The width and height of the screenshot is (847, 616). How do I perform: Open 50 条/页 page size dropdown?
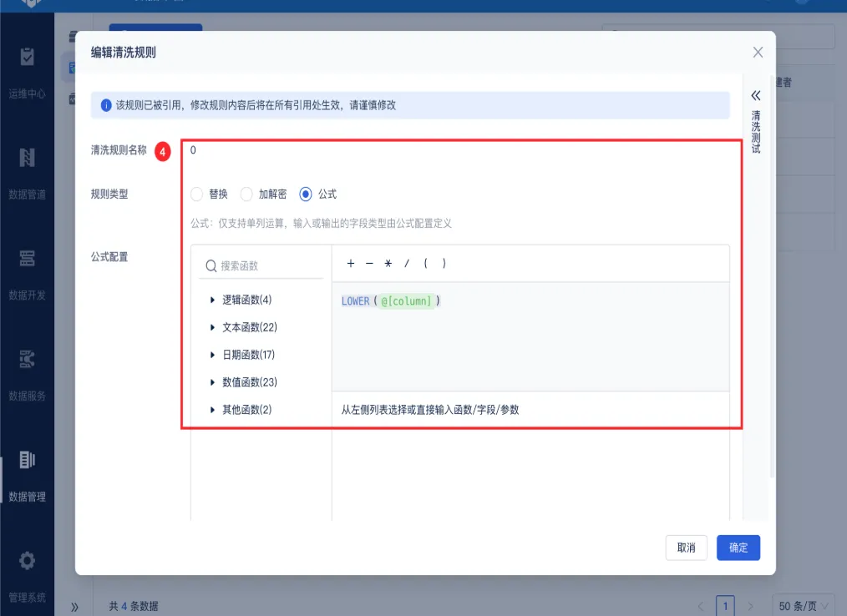pos(804,606)
